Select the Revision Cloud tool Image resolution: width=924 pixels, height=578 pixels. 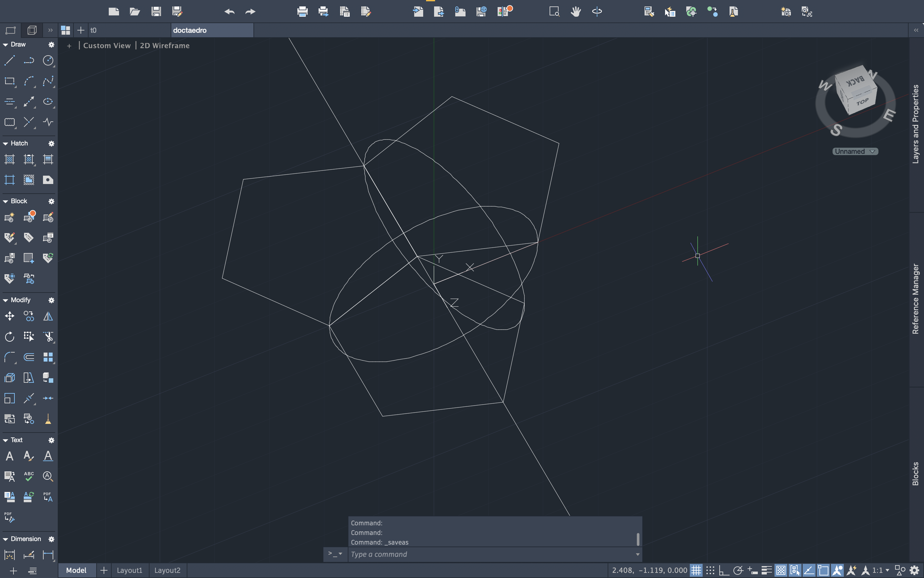pyautogui.click(x=10, y=122)
